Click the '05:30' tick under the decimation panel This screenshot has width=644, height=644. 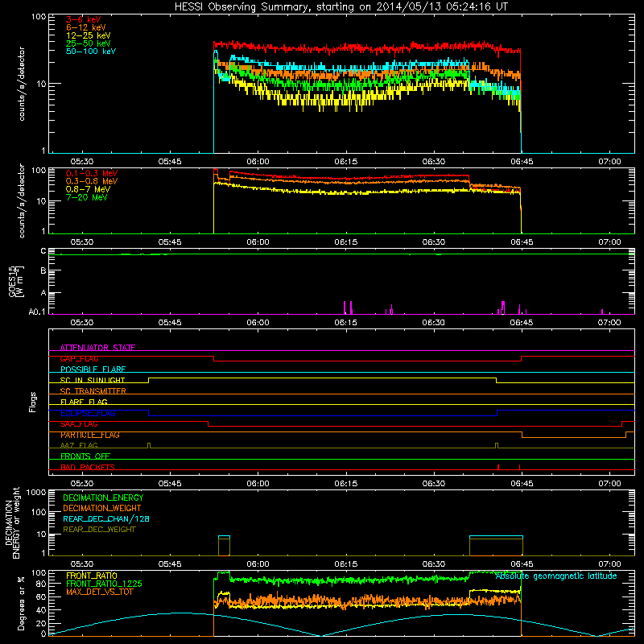[x=82, y=564]
